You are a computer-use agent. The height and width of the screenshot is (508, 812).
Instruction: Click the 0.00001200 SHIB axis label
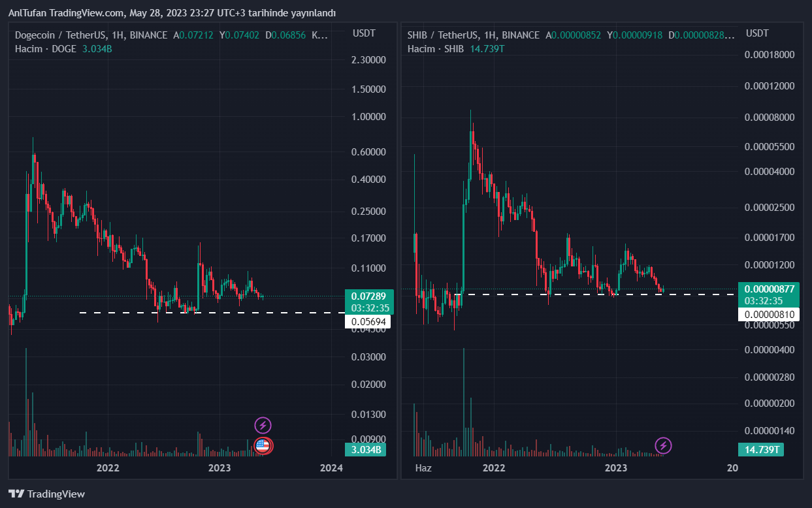(x=770, y=264)
